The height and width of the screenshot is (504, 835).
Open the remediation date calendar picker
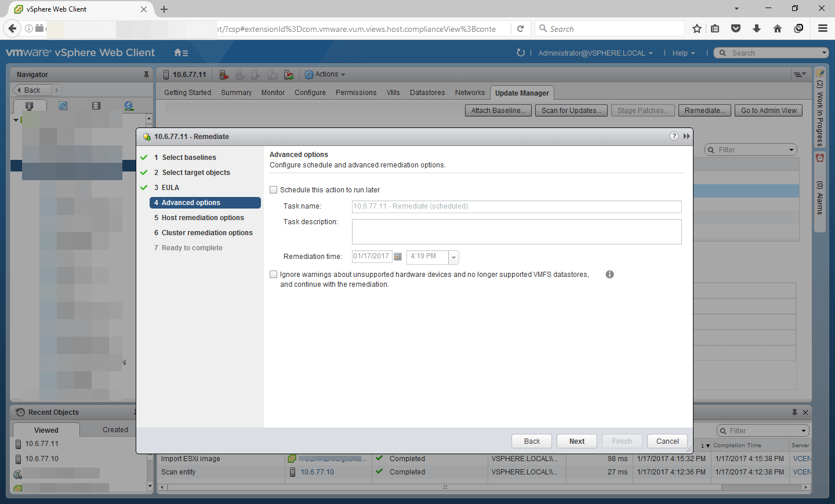398,257
